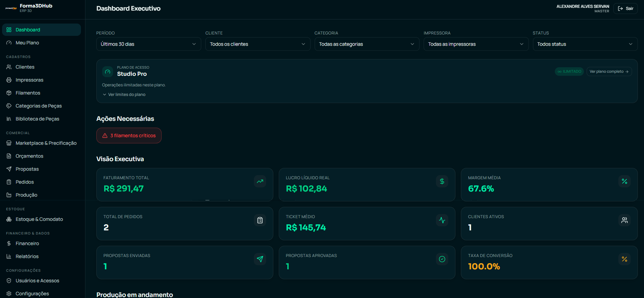Open the Categoria dropdown showing Todas as categorias
This screenshot has height=298, width=644.
pyautogui.click(x=367, y=44)
